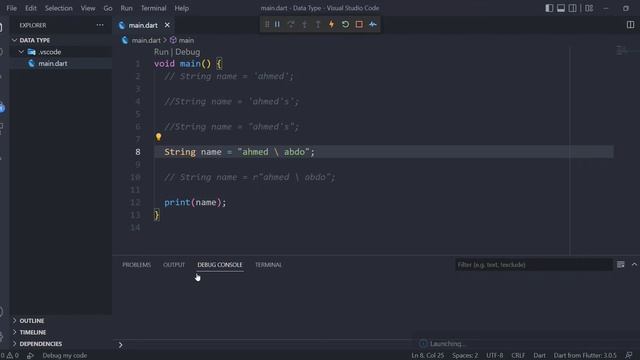
Task: Select the DEBUG CONSOLE tab
Action: click(220, 265)
